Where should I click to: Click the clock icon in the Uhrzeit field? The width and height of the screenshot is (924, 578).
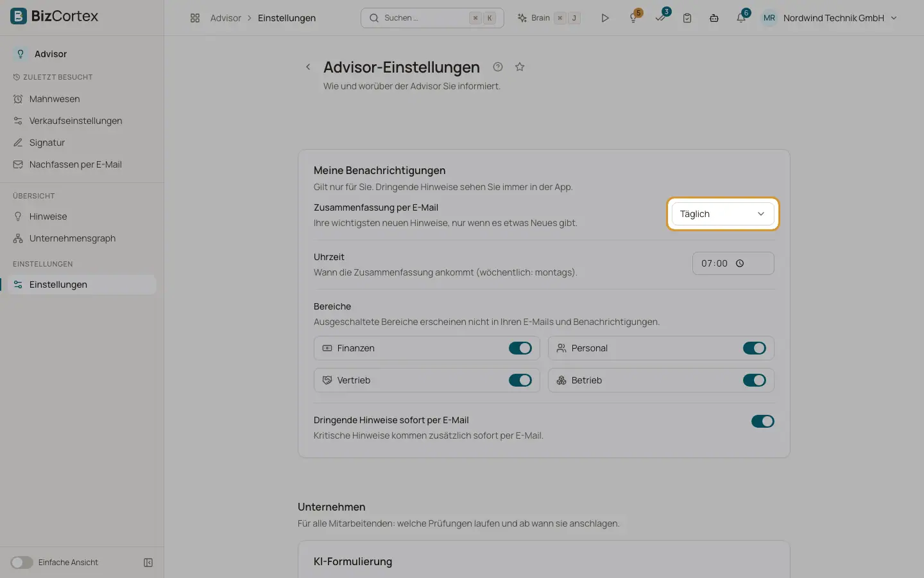pos(740,263)
